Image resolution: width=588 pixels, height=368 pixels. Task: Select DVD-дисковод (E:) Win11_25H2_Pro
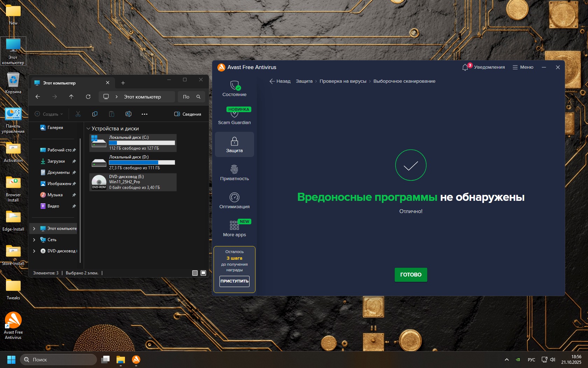tap(133, 182)
